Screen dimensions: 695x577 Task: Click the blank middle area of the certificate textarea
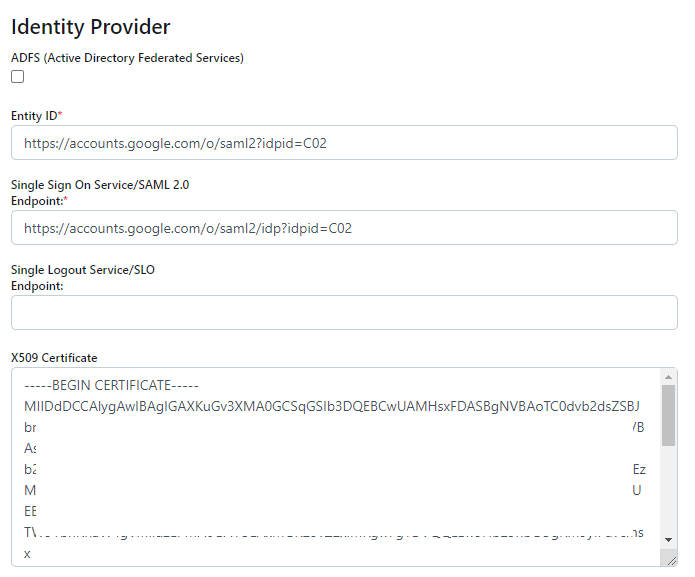point(335,470)
